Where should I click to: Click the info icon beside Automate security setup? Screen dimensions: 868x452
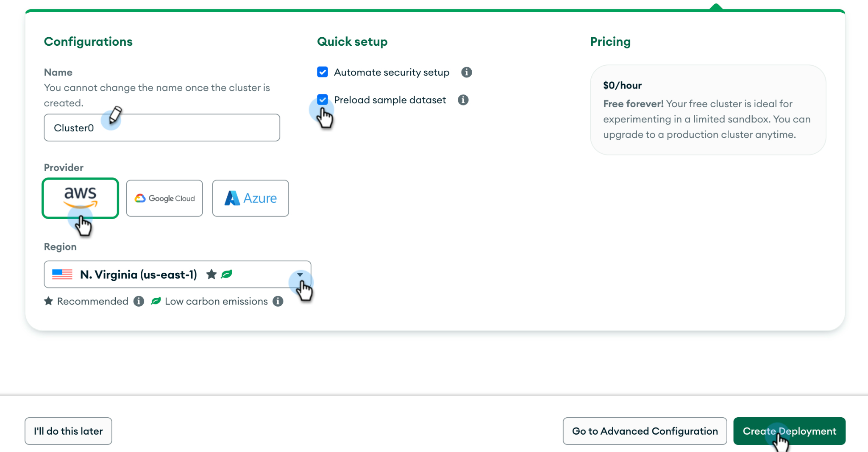[x=466, y=72]
